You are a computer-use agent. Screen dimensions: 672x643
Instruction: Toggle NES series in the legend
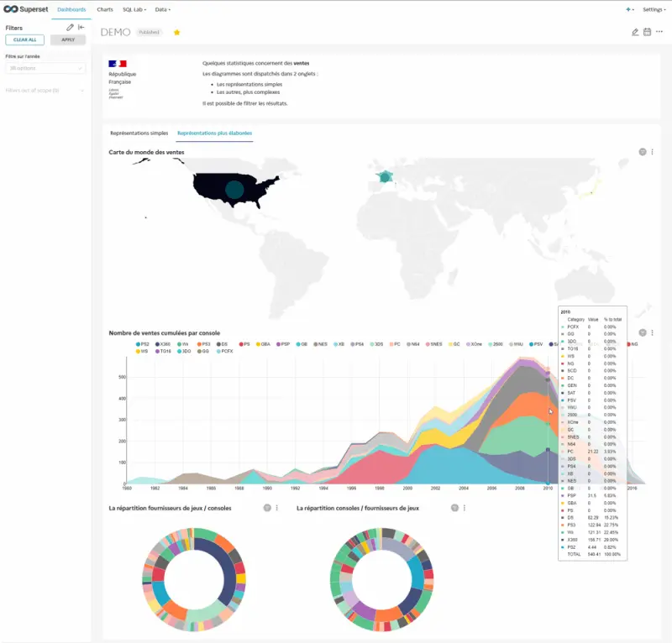tap(321, 344)
